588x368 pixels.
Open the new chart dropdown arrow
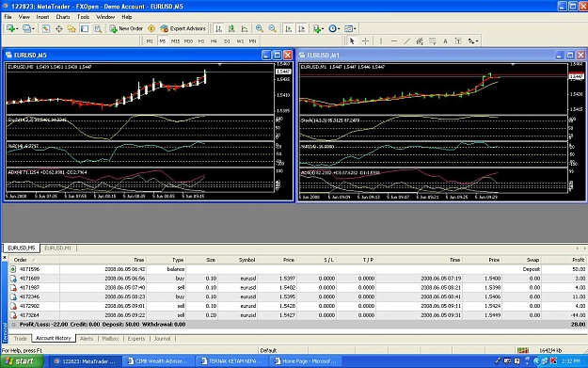point(17,29)
